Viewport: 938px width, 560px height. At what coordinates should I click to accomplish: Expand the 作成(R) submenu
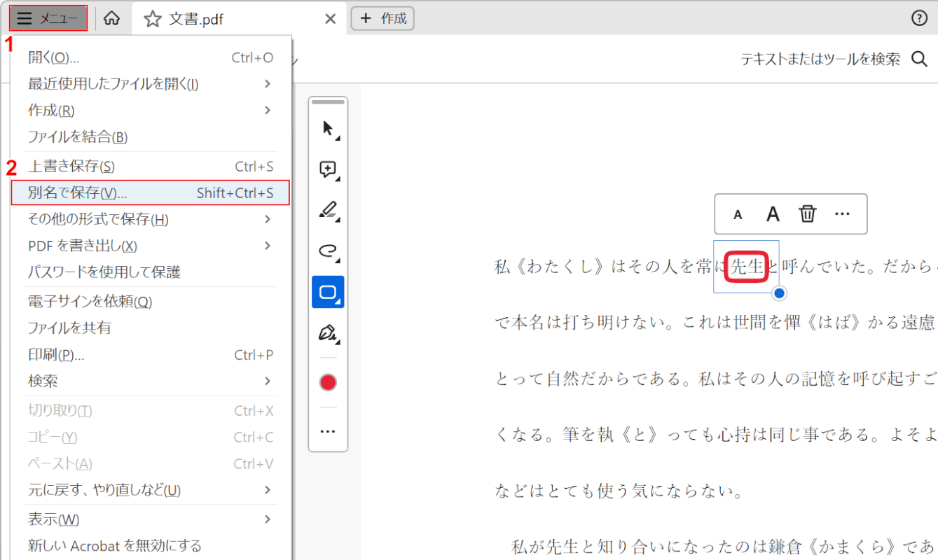151,111
